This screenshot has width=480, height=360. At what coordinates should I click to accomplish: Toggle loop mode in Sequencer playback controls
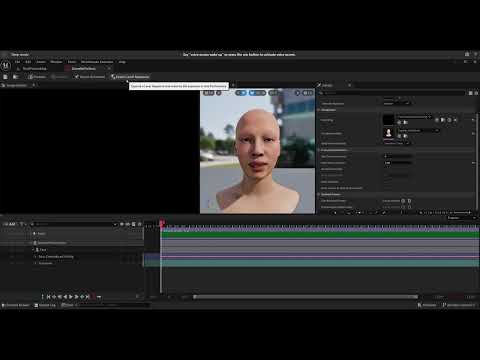(x=99, y=297)
